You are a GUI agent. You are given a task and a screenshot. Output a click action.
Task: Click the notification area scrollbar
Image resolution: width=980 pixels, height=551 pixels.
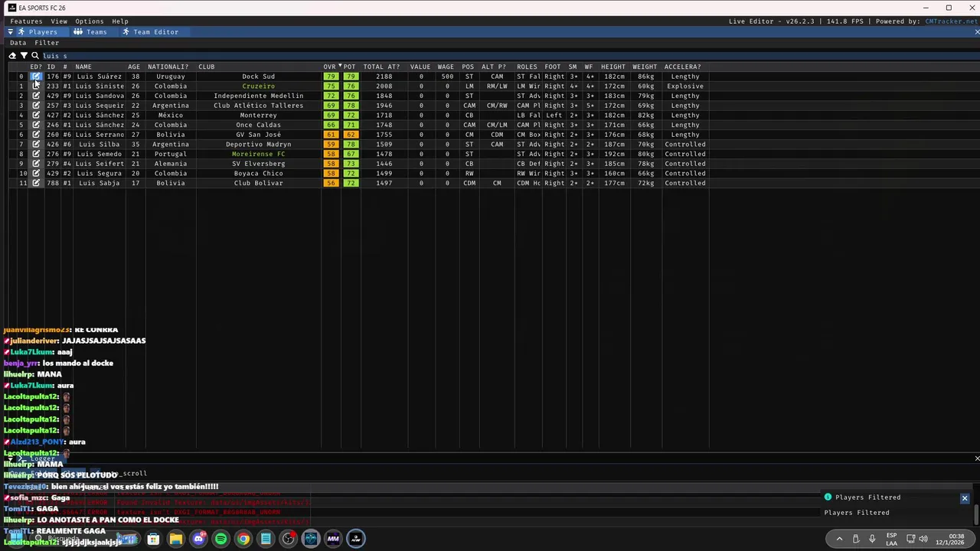pos(977,513)
